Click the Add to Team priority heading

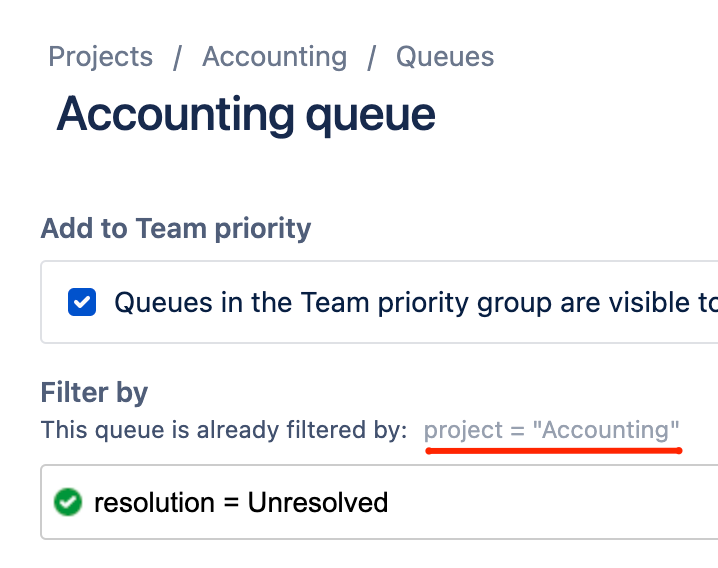[176, 228]
